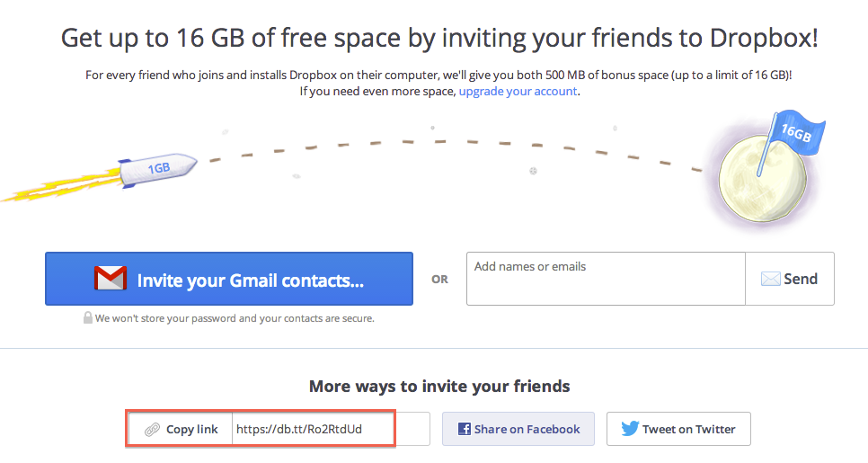This screenshot has height=463, width=868.
Task: Click the More ways to invite heading
Action: coord(439,387)
